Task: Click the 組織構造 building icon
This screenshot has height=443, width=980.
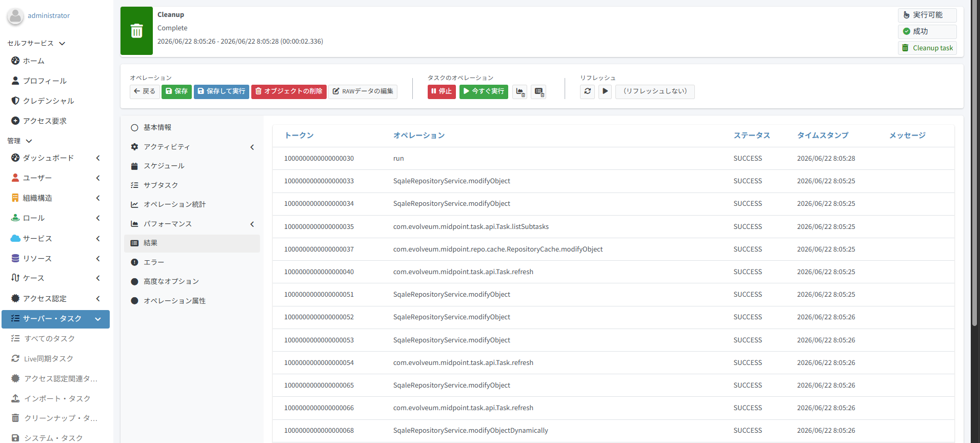Action: (15, 198)
